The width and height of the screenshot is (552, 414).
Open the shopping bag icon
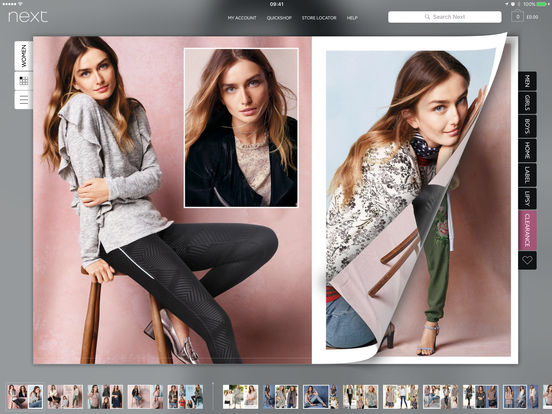[x=517, y=17]
